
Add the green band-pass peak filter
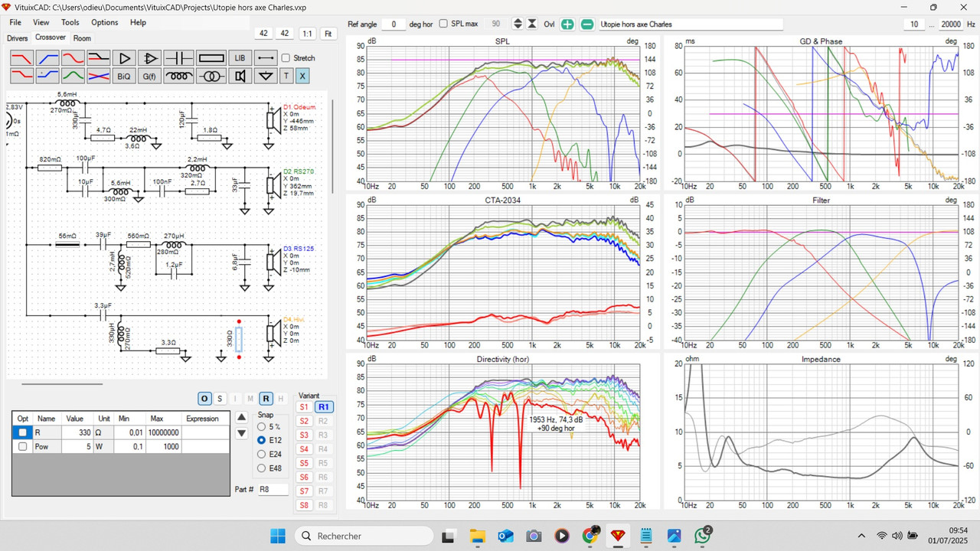click(x=73, y=76)
